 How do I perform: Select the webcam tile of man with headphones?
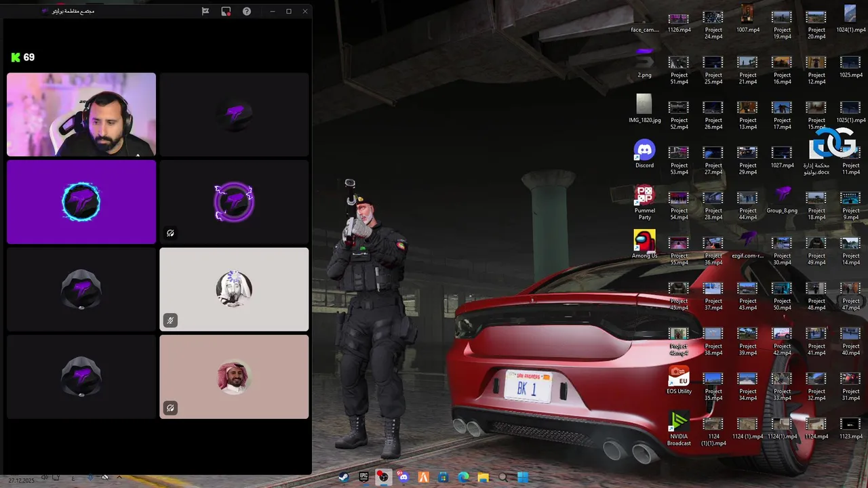point(81,115)
